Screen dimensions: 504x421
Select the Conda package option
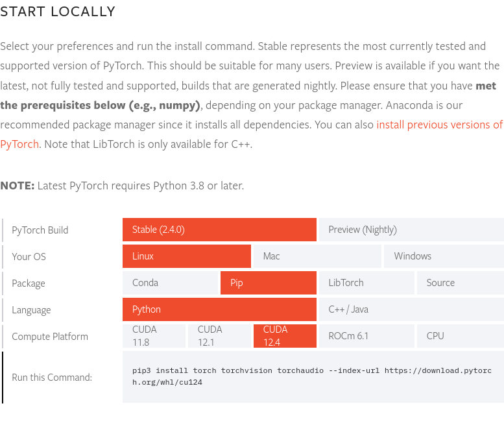(170, 283)
